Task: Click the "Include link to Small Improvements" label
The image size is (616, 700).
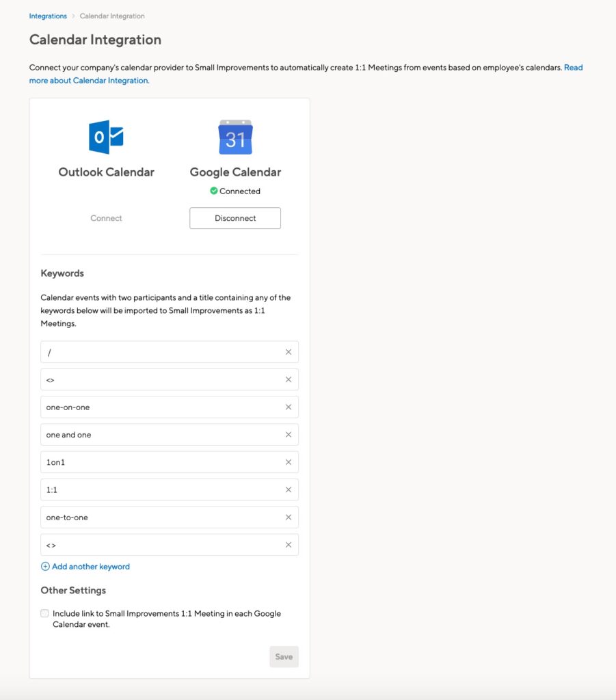Action: tap(167, 619)
